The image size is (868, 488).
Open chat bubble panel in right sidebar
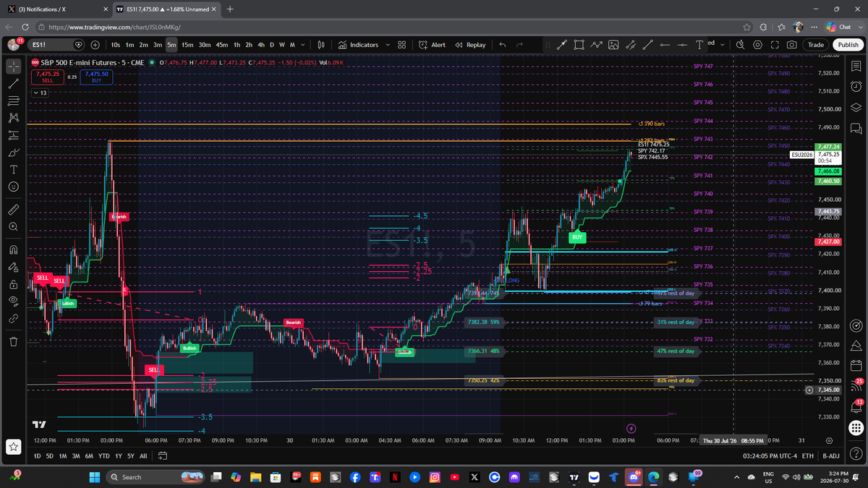tap(856, 129)
